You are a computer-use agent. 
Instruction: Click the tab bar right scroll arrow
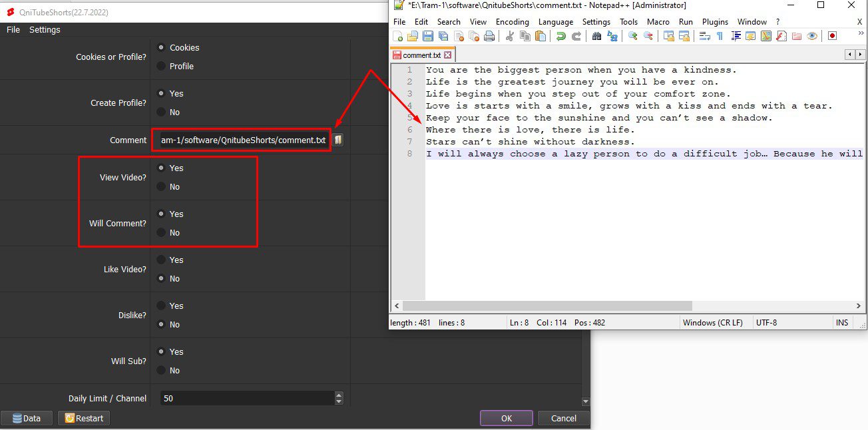pyautogui.click(x=861, y=55)
